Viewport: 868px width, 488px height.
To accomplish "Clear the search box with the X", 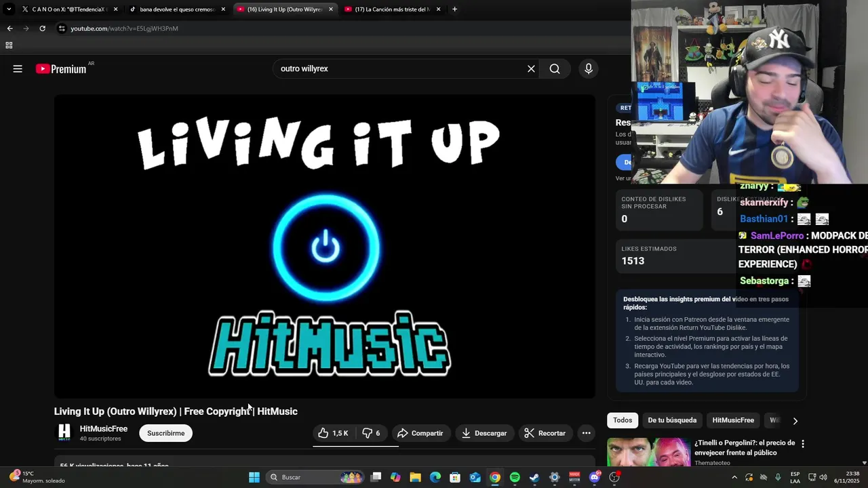I will click(531, 68).
